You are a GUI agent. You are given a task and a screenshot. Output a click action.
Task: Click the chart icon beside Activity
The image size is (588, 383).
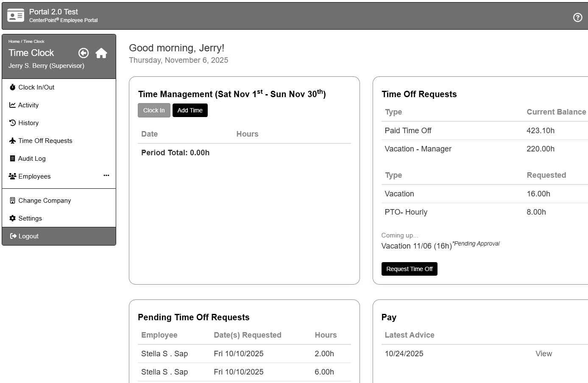[13, 105]
